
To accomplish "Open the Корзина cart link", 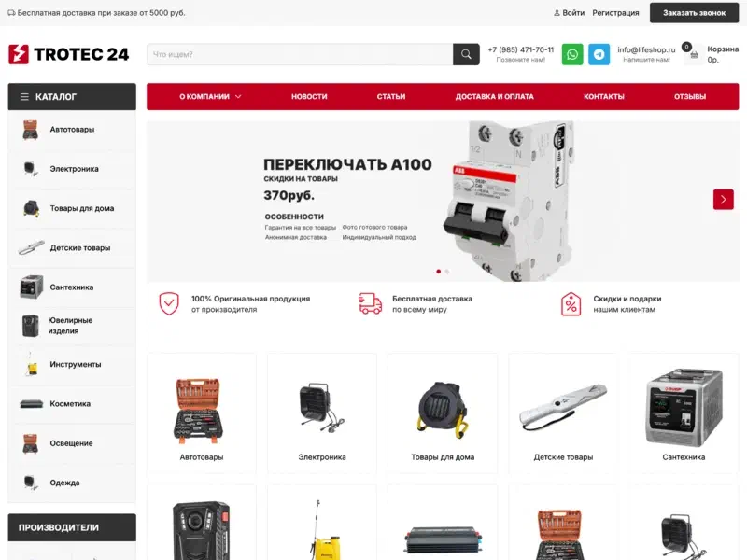I will click(x=723, y=49).
